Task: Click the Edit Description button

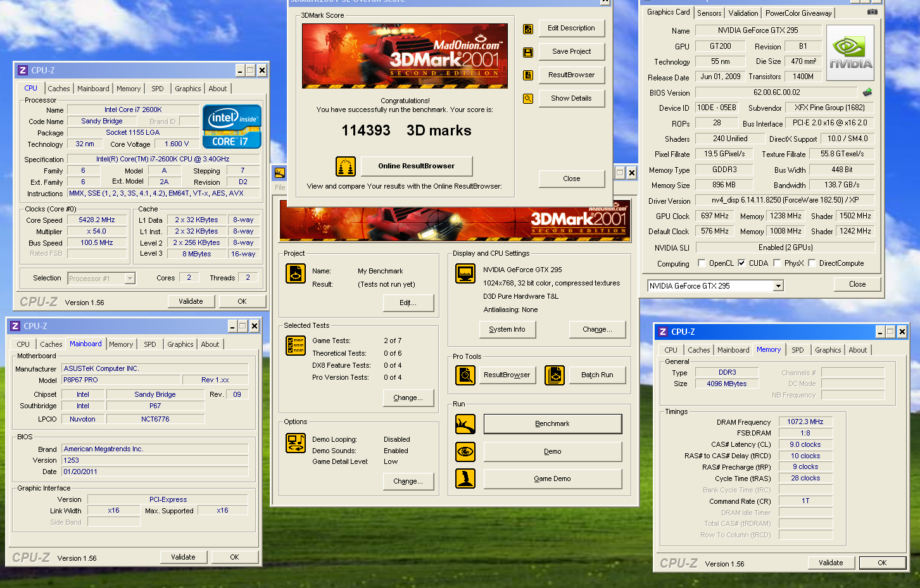Action: tap(571, 28)
